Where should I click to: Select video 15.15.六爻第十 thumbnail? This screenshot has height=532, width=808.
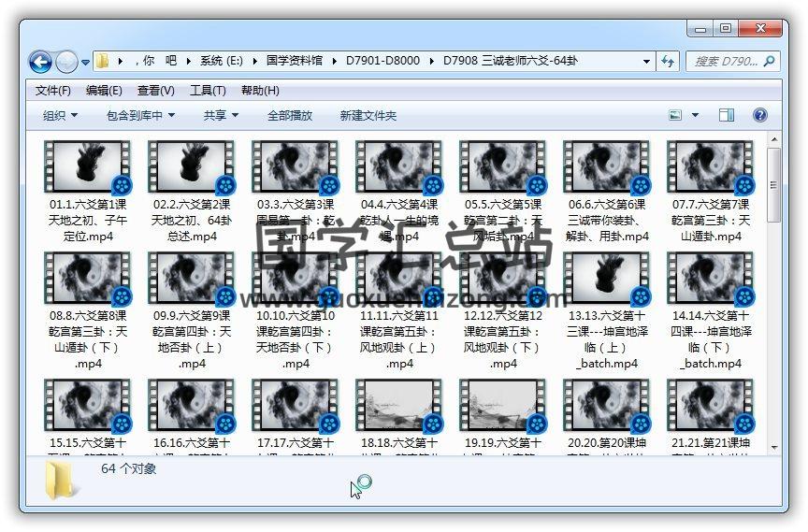click(x=88, y=405)
